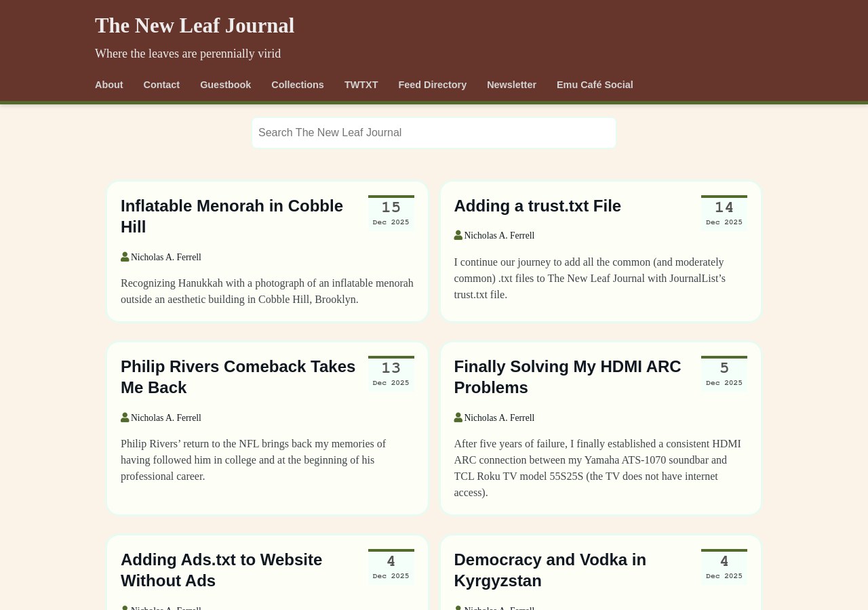Go to Emu Café Social
Image resolution: width=868 pixels, height=610 pixels.
(x=595, y=85)
